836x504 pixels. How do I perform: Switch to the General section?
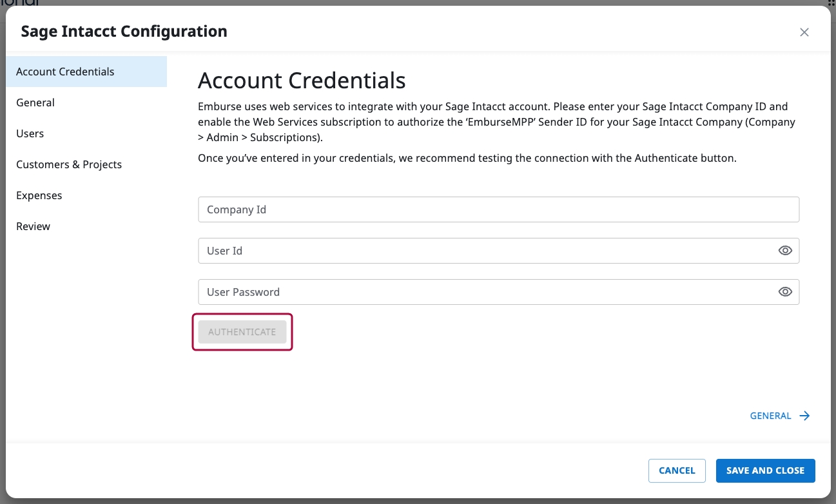click(86, 102)
